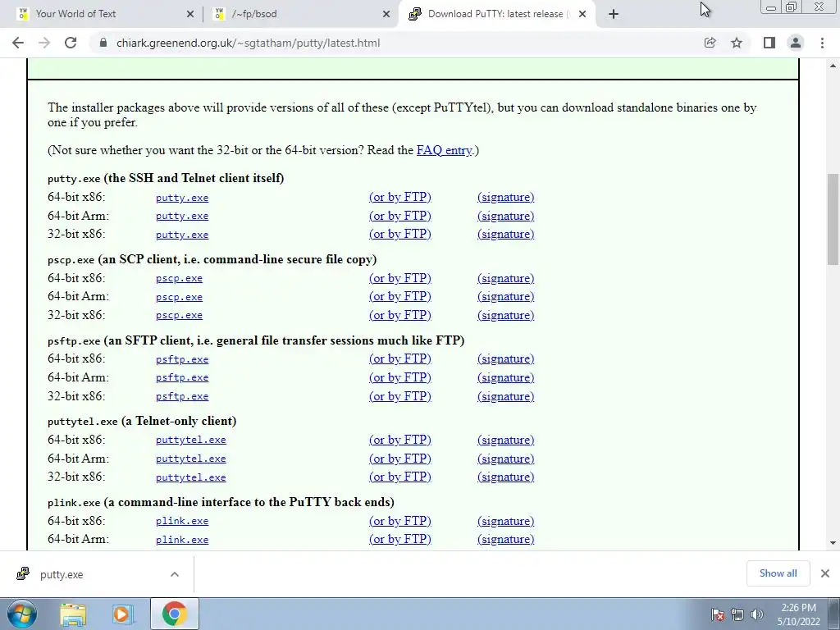The width and height of the screenshot is (840, 630).
Task: Download 64-bit Arm putty.exe
Action: point(182,216)
